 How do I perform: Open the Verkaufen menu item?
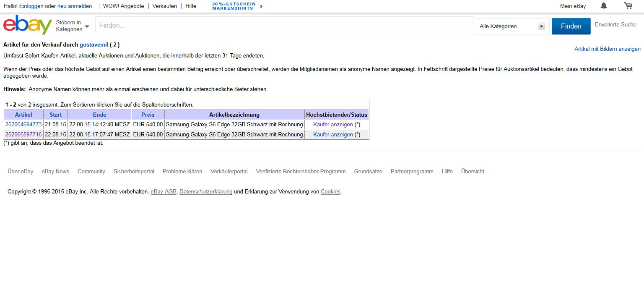(x=164, y=6)
